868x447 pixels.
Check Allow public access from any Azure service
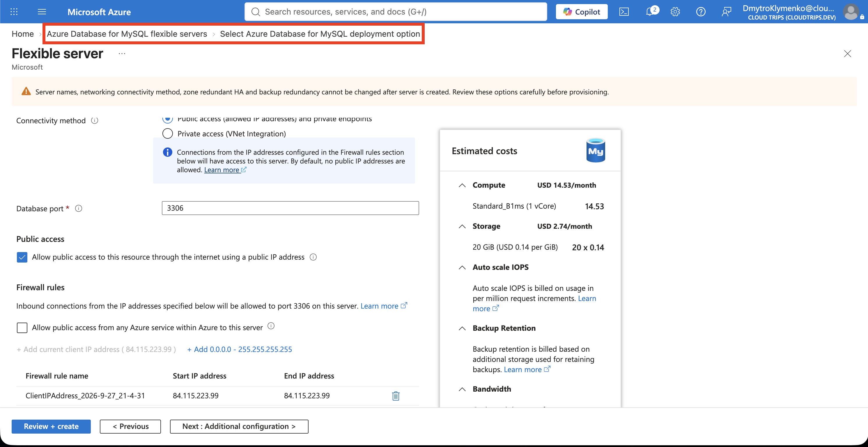pos(22,328)
